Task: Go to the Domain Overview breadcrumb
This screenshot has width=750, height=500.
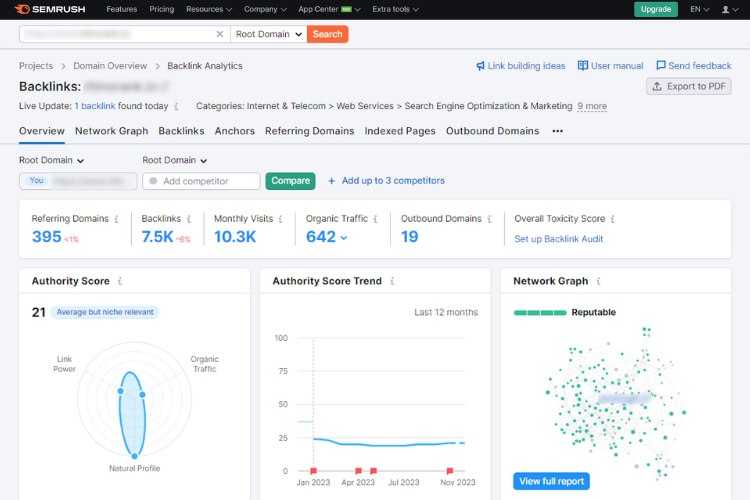Action: point(110,66)
